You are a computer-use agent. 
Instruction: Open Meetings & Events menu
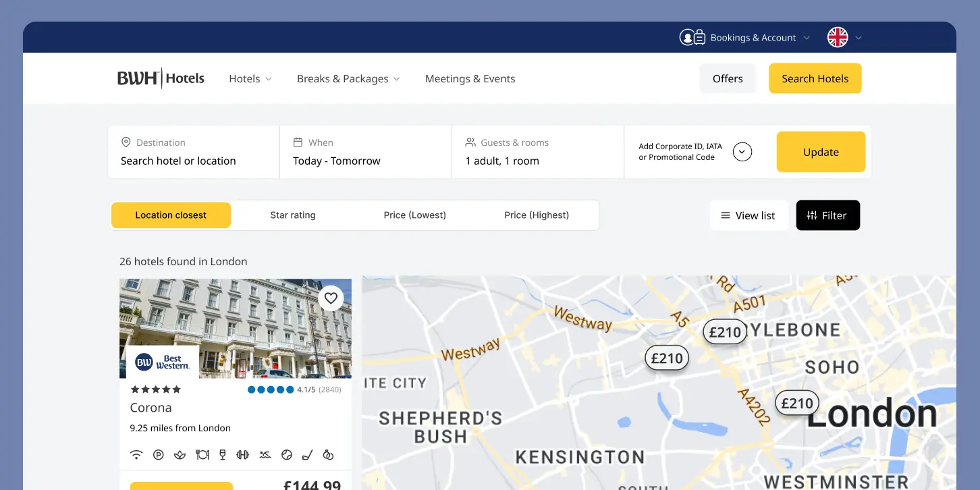(470, 78)
